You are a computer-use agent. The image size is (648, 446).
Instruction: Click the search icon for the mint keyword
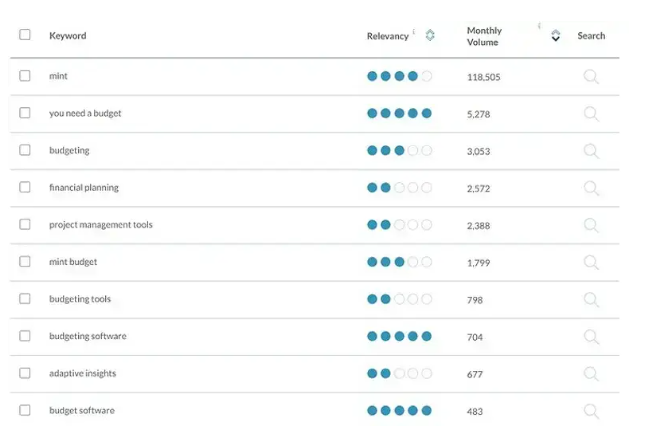point(591,77)
